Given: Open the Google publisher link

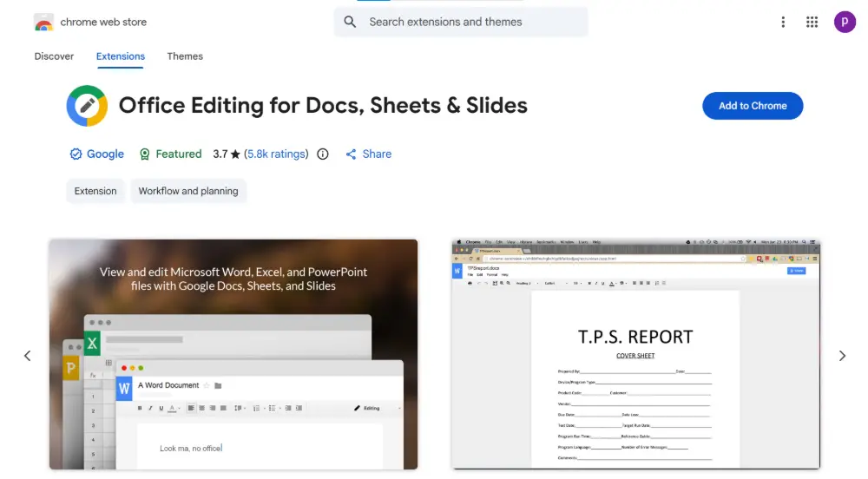Looking at the screenshot, I should [105, 154].
